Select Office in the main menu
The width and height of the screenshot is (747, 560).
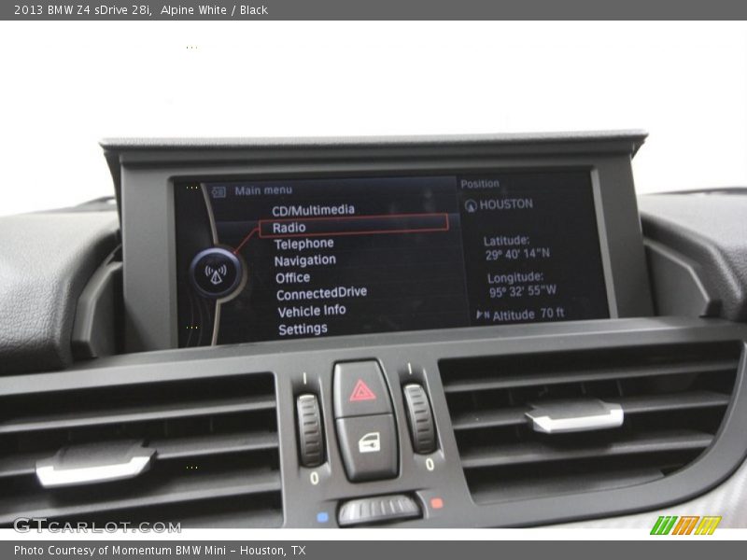(x=292, y=277)
